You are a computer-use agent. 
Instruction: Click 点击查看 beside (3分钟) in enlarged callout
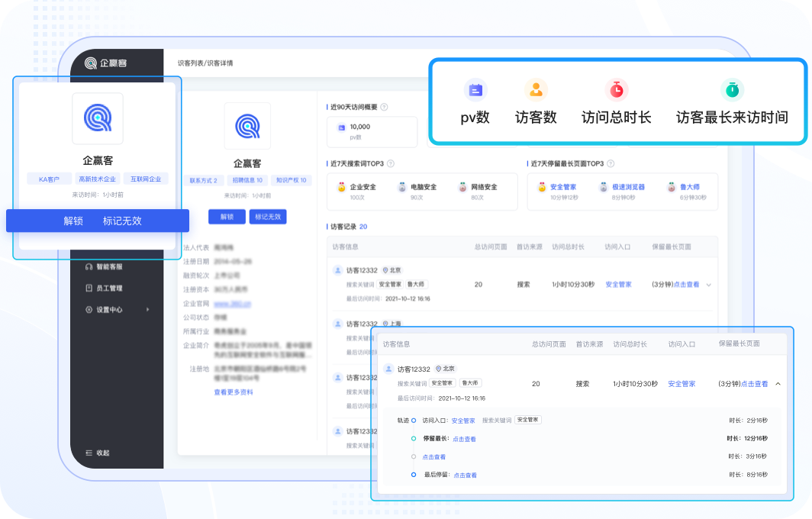coord(755,384)
